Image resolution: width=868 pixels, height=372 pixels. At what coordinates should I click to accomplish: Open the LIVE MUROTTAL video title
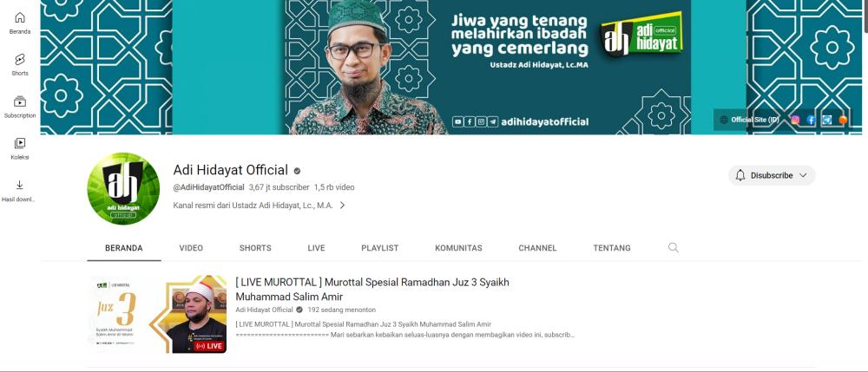372,289
